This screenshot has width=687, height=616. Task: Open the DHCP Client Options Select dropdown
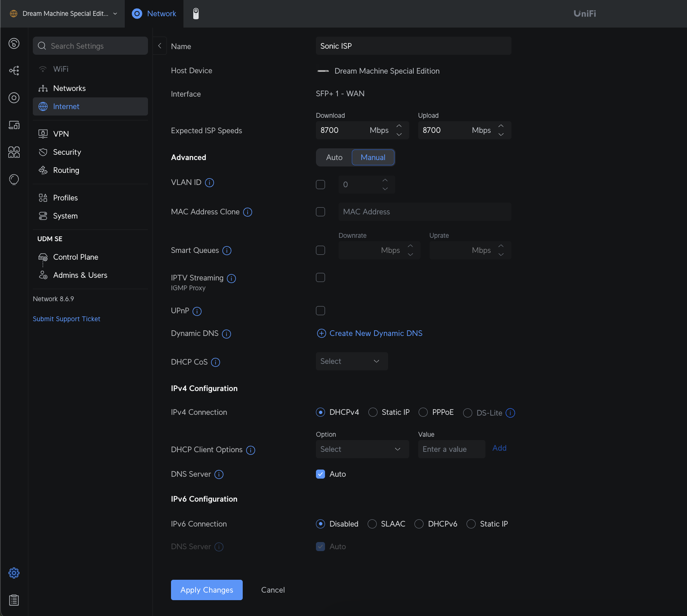[362, 449]
